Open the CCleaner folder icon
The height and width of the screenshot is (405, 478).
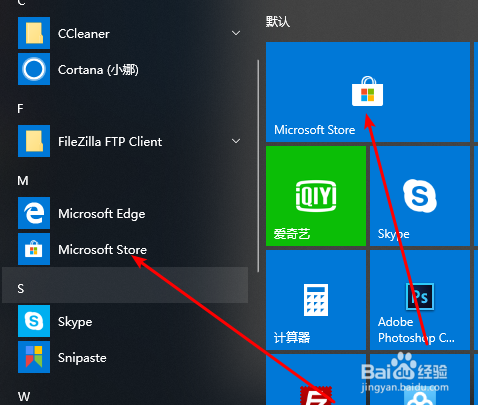34,33
